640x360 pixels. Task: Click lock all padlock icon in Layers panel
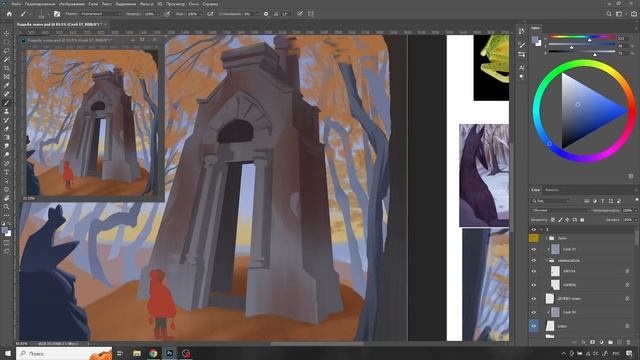coord(582,220)
